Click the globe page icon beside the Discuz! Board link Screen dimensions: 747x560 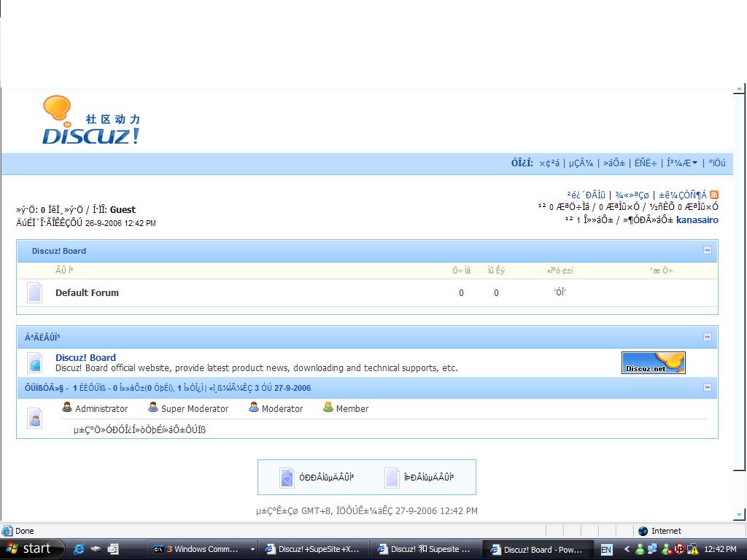pyautogui.click(x=35, y=362)
